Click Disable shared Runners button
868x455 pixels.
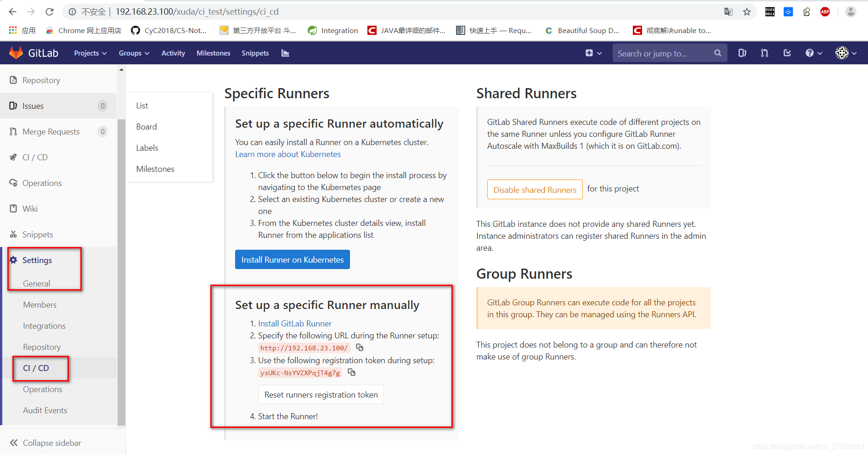click(x=535, y=190)
